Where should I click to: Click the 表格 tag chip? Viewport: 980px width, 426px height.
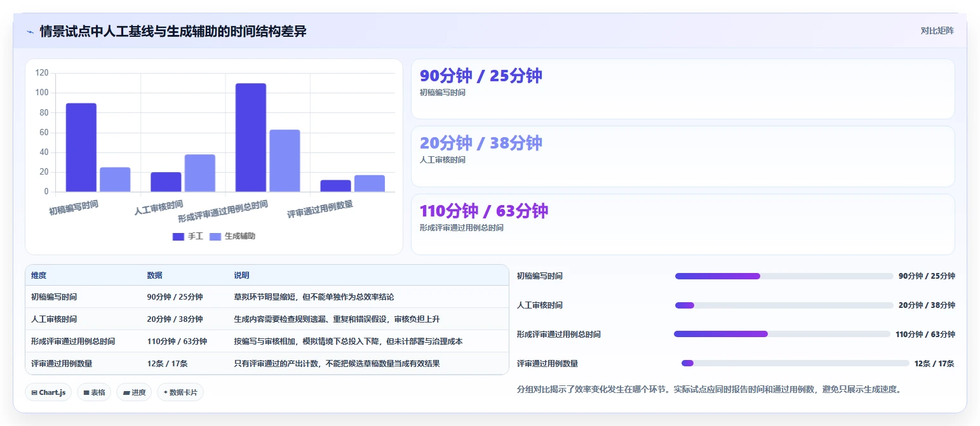tap(94, 392)
